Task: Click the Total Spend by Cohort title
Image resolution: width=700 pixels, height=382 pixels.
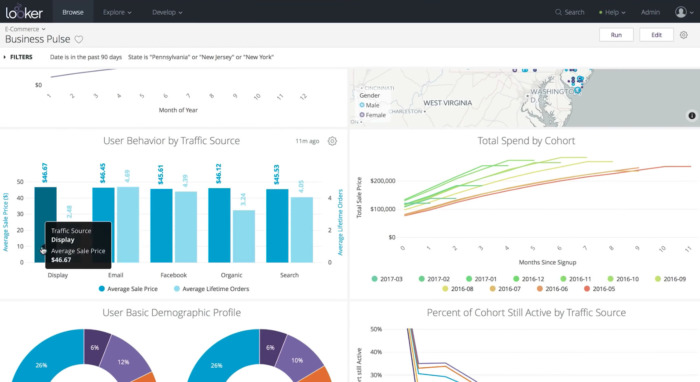Action: [526, 141]
